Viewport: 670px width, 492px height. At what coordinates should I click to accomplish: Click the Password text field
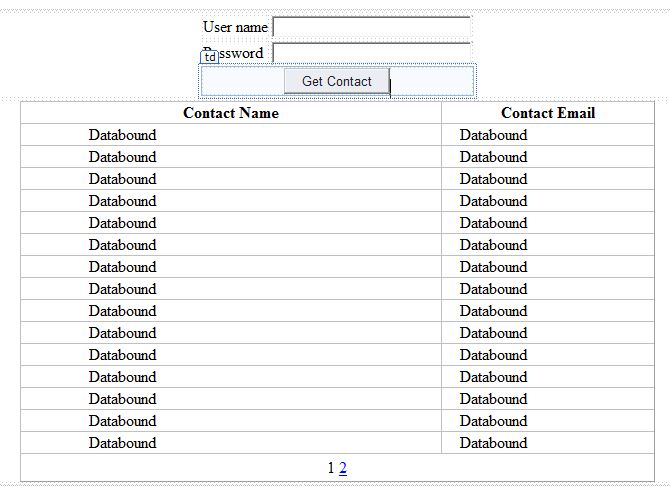[371, 53]
